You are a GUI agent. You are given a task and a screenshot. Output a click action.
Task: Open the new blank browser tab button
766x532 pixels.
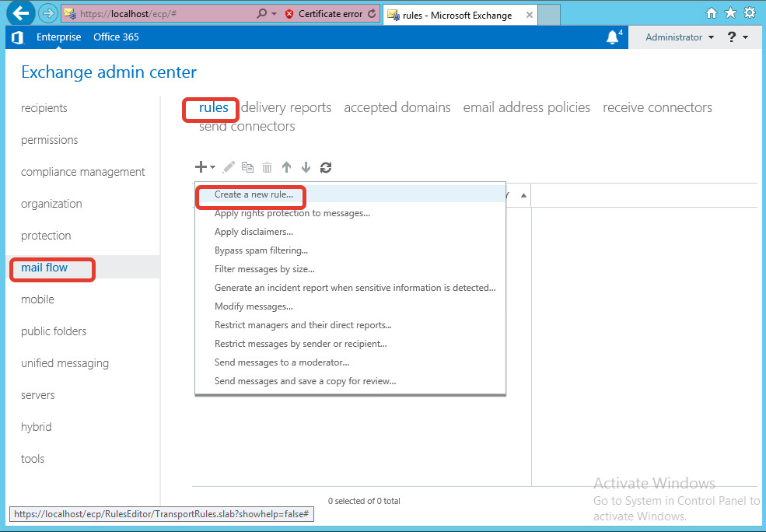548,15
